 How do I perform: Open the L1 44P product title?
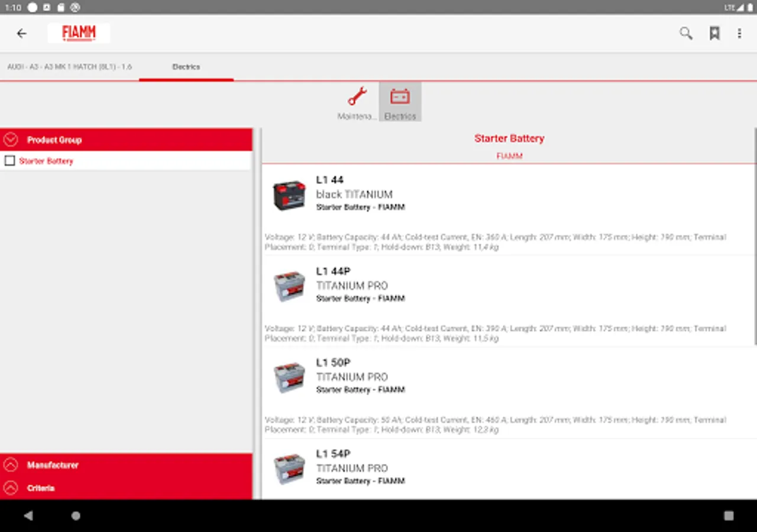point(333,271)
